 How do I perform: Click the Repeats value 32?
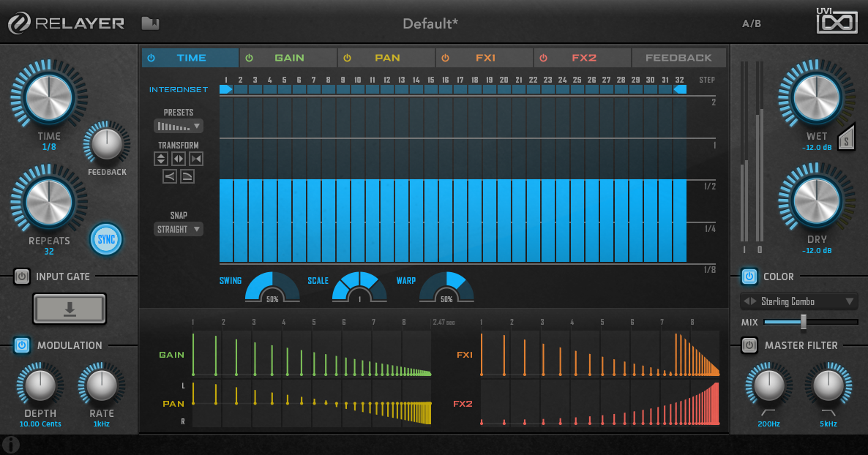49,252
